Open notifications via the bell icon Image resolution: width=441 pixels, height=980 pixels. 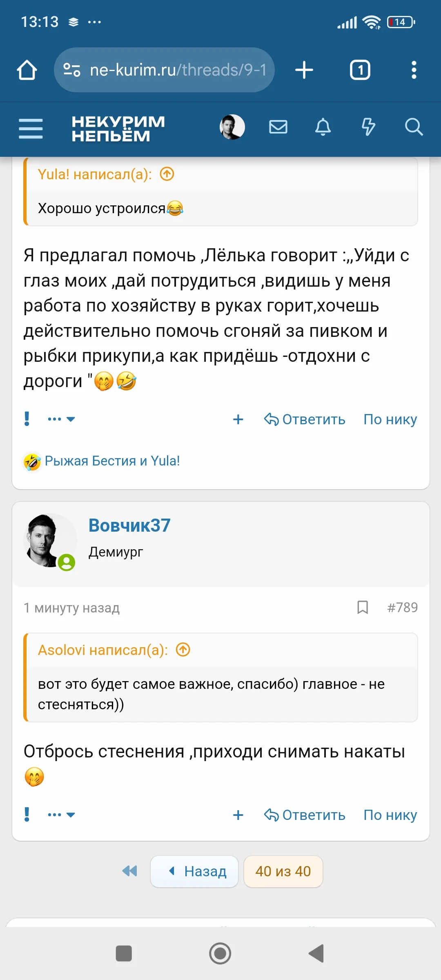323,127
